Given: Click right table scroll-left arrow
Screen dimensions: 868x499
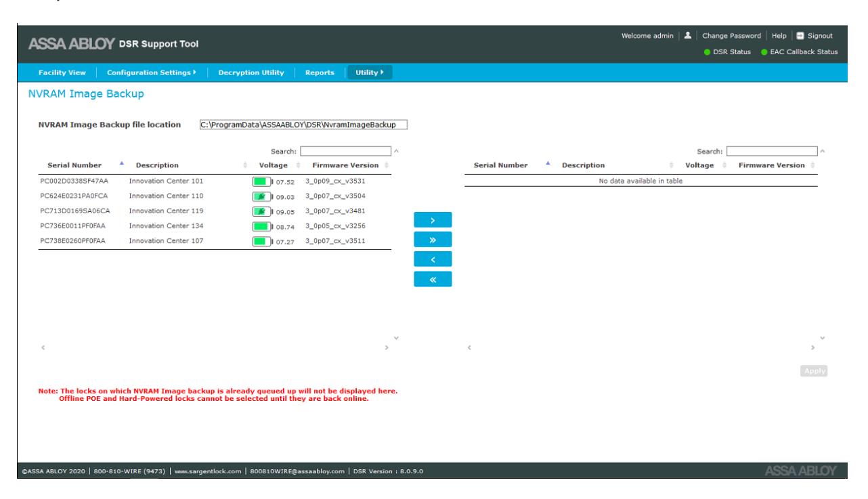Looking at the screenshot, I should click(x=470, y=347).
